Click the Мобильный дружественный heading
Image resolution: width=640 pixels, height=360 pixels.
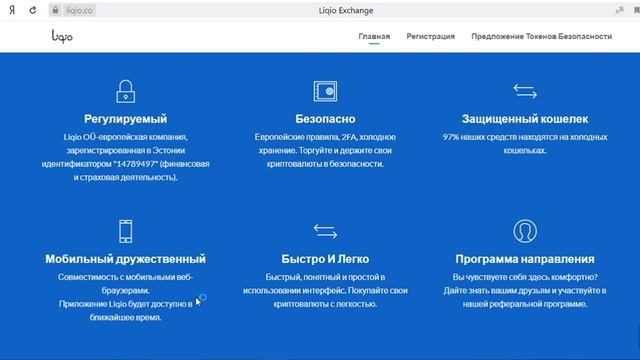click(126, 259)
